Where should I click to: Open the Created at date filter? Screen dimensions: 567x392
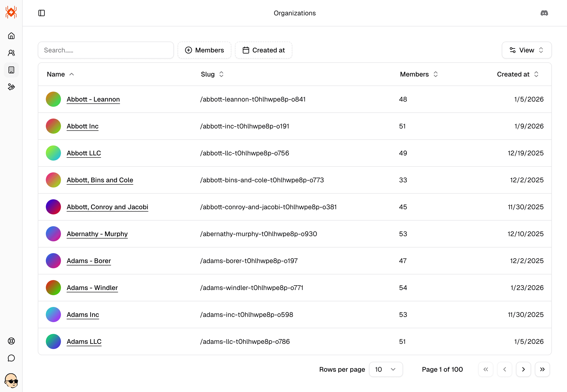[x=263, y=50]
